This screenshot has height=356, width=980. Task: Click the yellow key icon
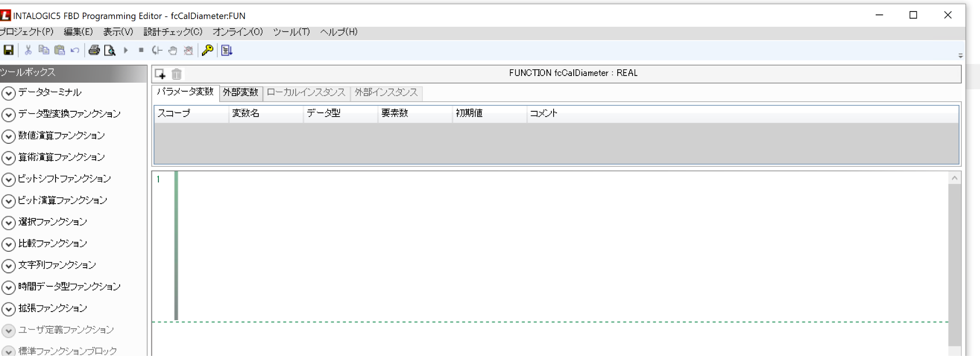207,50
